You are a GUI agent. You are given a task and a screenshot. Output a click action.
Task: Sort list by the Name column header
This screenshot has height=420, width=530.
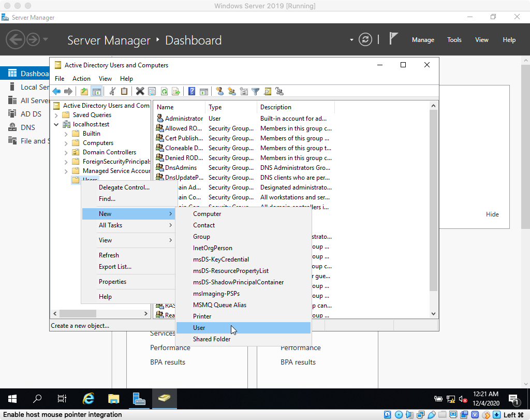179,107
